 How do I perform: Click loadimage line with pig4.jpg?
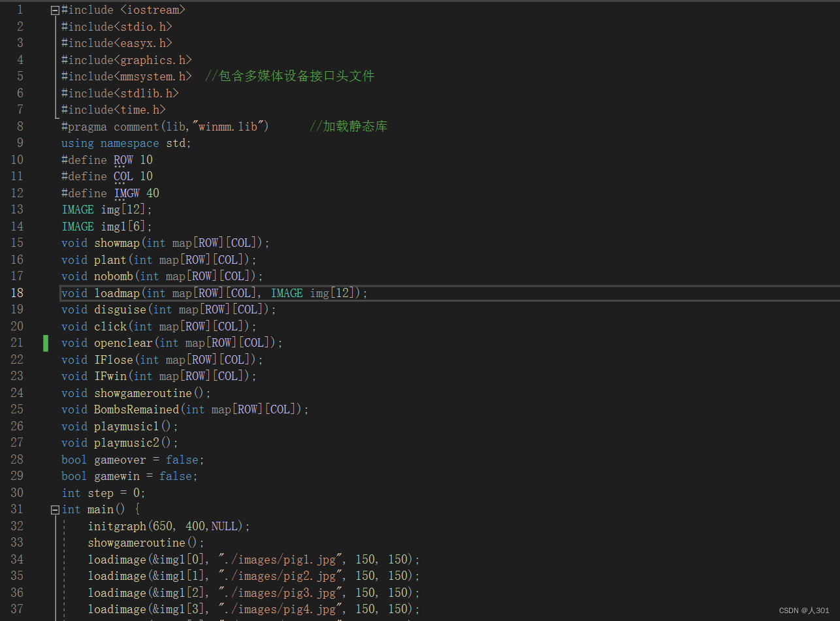[254, 609]
